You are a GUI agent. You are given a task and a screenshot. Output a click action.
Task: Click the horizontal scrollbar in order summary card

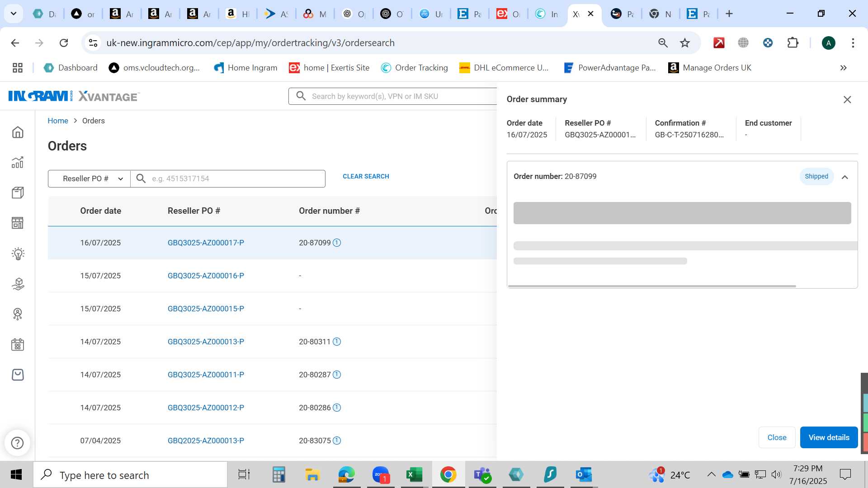652,286
